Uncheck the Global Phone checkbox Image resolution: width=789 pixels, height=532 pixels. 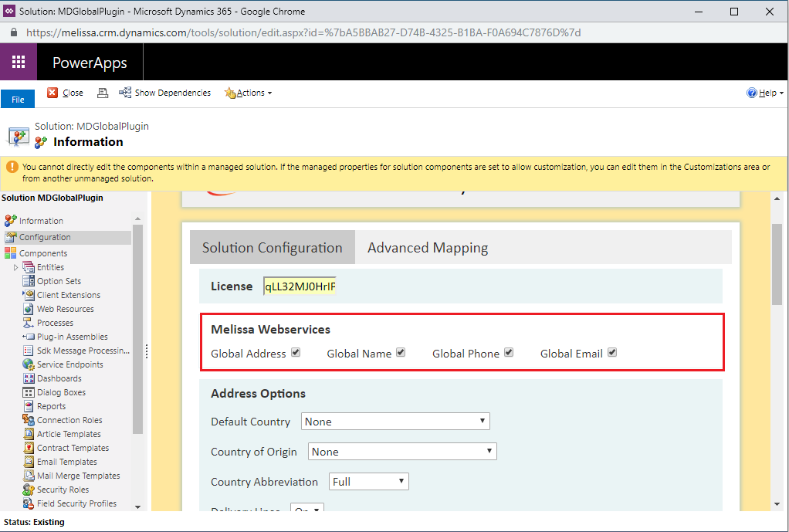coord(509,352)
